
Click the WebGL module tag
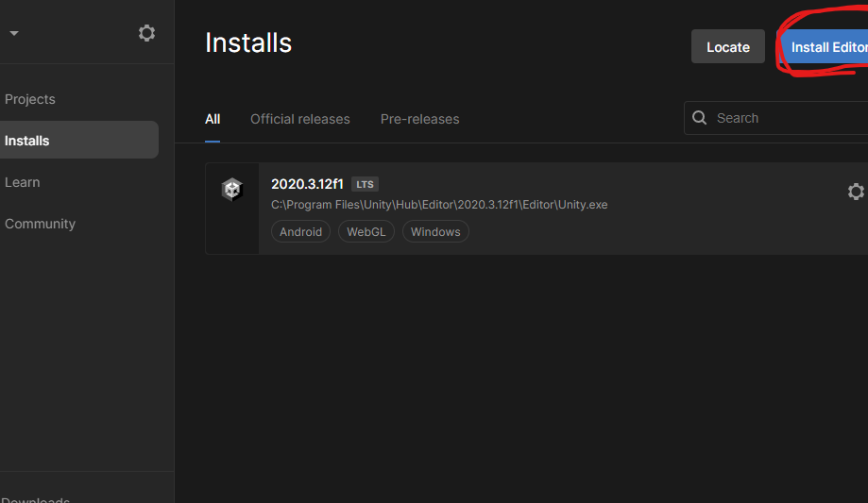(366, 231)
